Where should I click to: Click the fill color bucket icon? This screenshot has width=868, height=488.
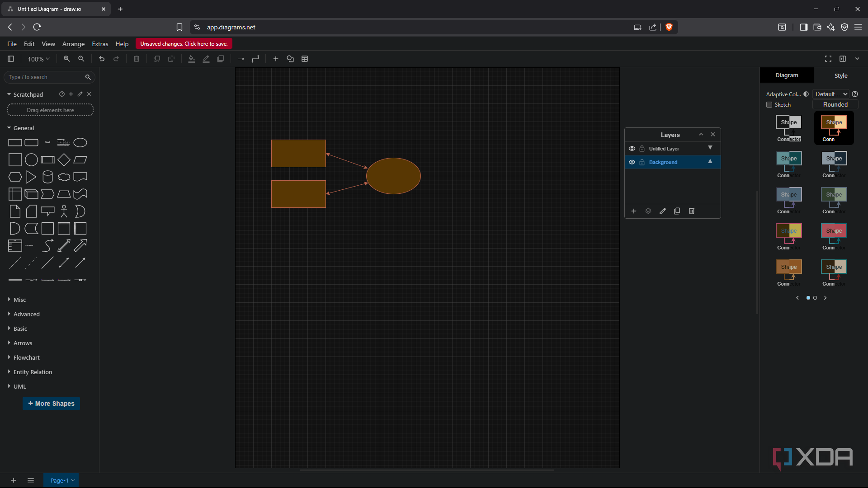point(192,59)
